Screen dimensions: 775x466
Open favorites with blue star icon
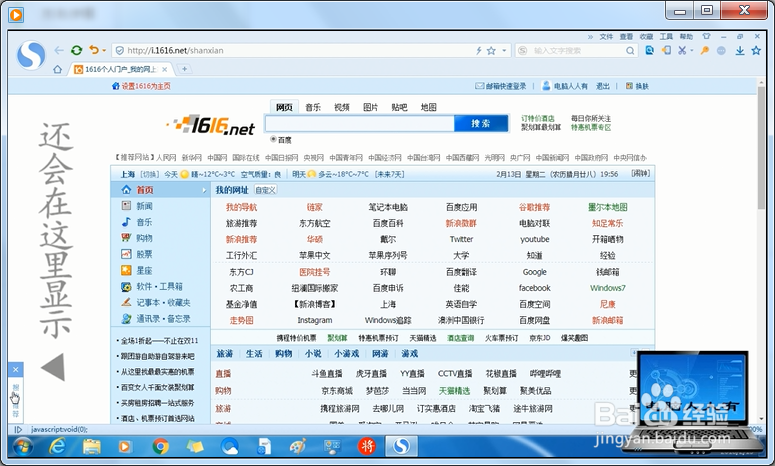(x=756, y=50)
